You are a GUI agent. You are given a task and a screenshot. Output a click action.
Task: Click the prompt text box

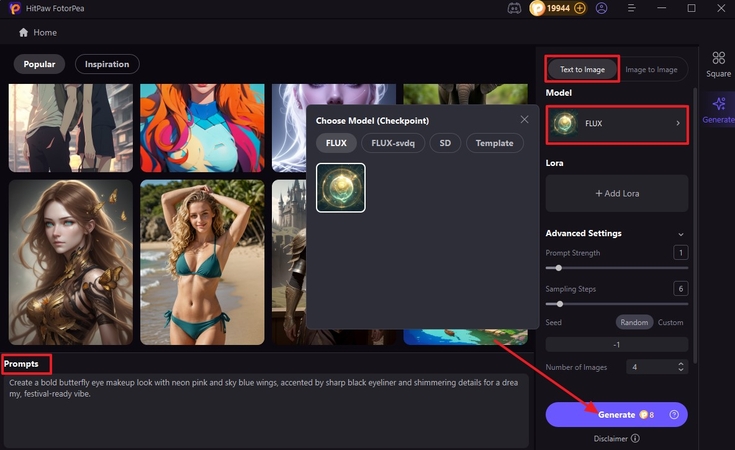(266, 410)
